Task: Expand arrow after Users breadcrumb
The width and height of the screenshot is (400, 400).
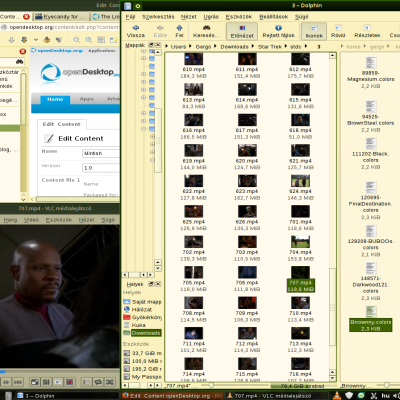Action: pos(190,46)
